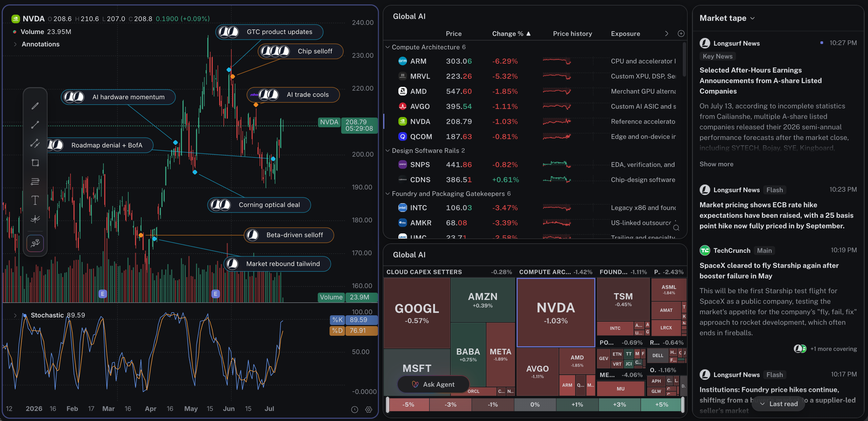868x421 pixels.
Task: Collapse the Design Software Rails group
Action: [x=388, y=150]
